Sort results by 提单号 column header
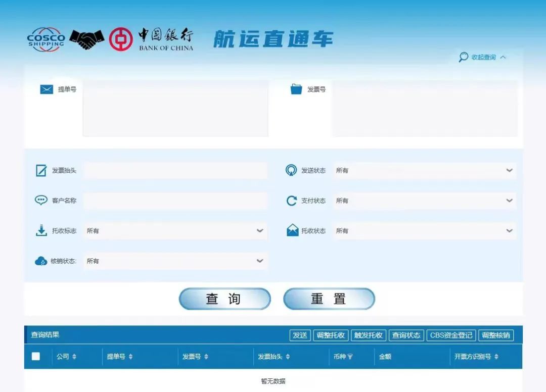 tap(119, 357)
